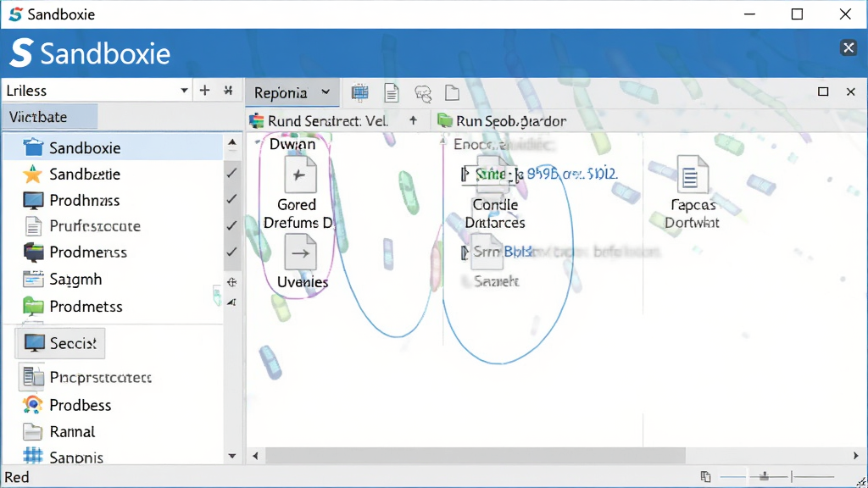
Task: Click the pin icon right of the plus
Action: pos(228,90)
